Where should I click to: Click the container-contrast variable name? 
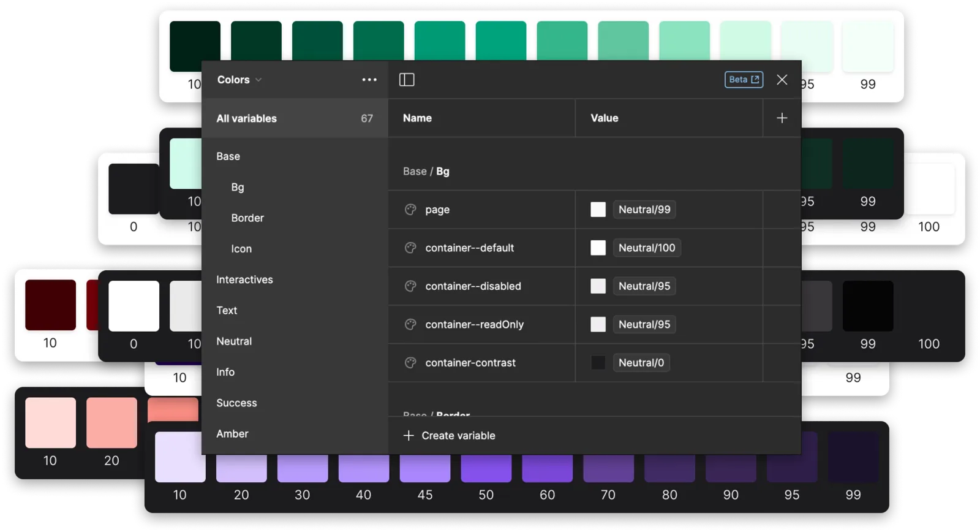(x=470, y=363)
